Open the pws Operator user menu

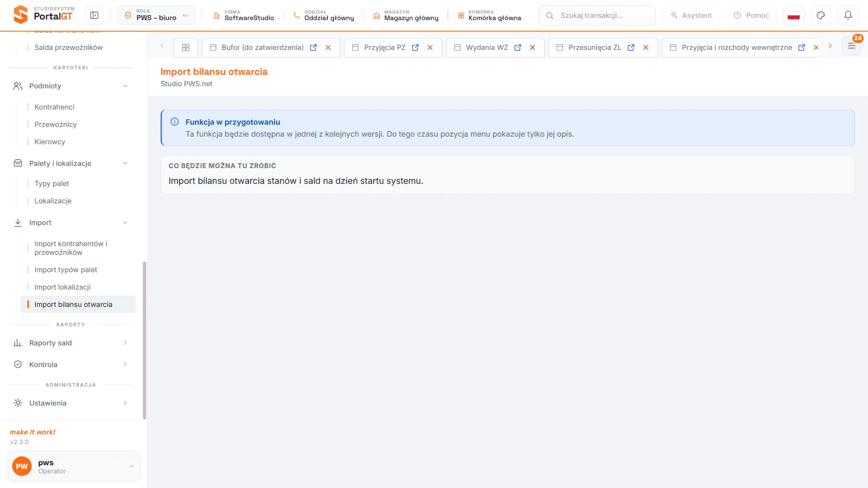tap(73, 466)
